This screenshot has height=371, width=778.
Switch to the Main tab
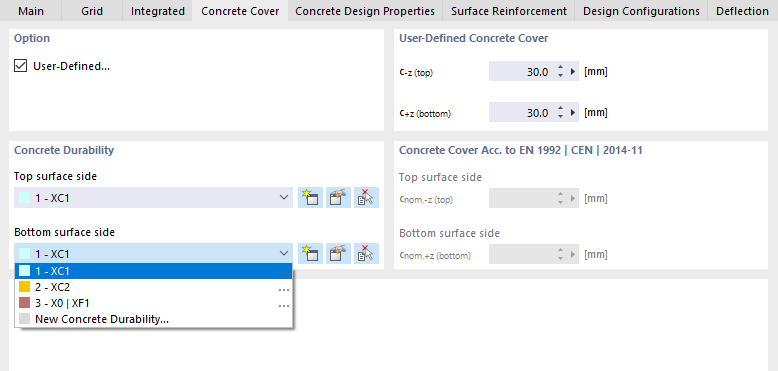pyautogui.click(x=31, y=11)
